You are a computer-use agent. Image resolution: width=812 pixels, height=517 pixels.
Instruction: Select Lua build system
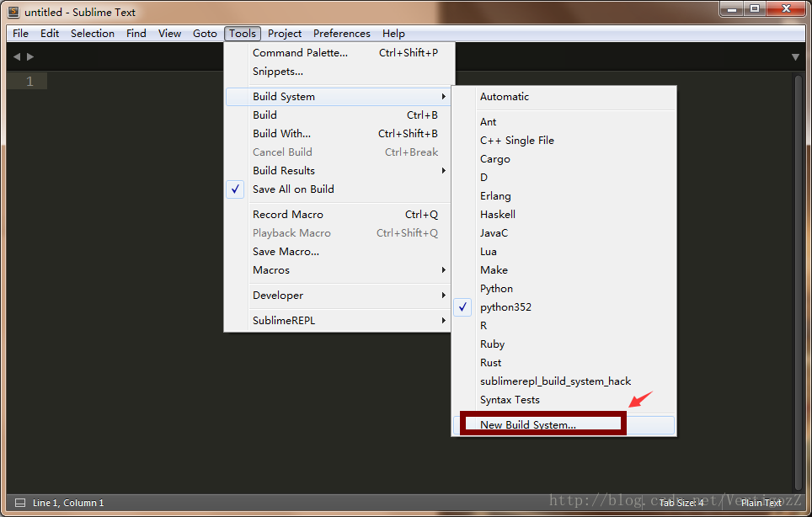[x=564, y=252]
